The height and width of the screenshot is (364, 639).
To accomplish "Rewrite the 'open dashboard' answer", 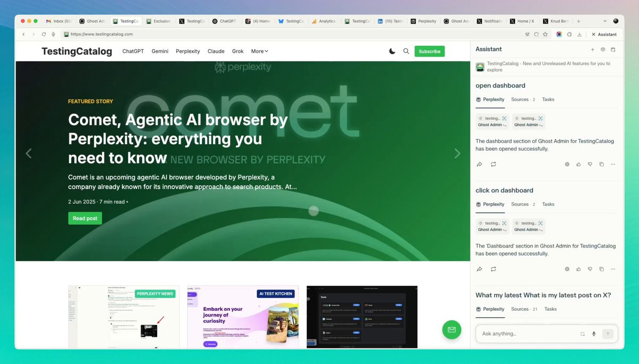I will [494, 164].
